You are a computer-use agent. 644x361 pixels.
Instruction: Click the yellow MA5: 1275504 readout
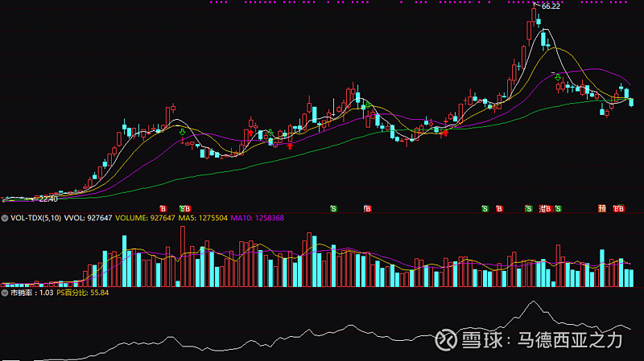tap(203, 218)
